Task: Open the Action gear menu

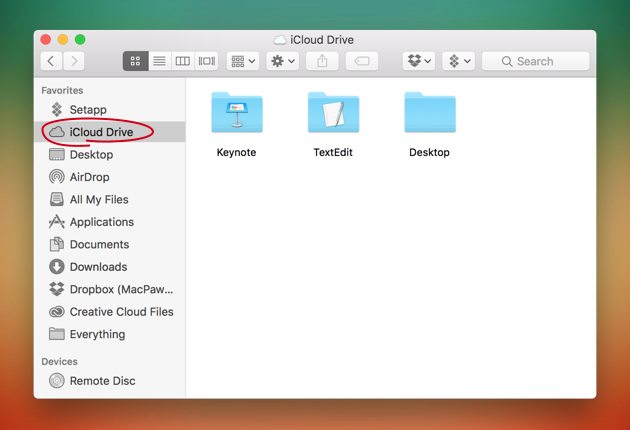Action: (282, 61)
